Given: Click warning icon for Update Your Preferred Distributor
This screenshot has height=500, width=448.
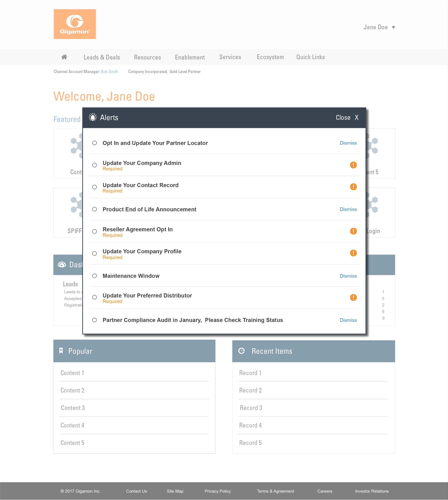Looking at the screenshot, I should [353, 298].
